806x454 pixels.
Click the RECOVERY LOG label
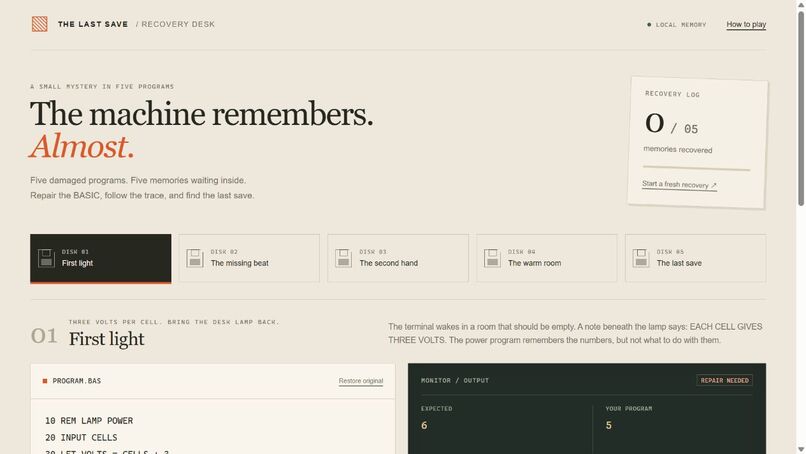(x=672, y=94)
